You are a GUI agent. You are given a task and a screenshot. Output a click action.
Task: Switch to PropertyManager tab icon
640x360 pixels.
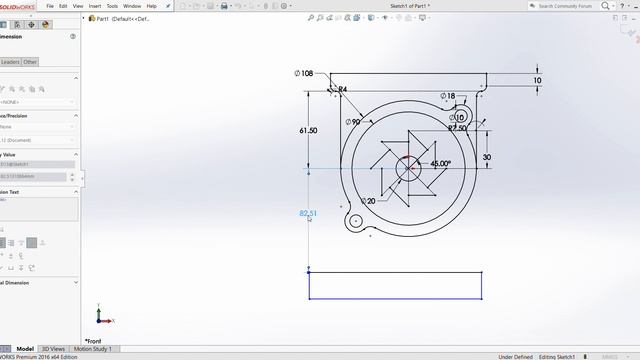pyautogui.click(x=3, y=24)
